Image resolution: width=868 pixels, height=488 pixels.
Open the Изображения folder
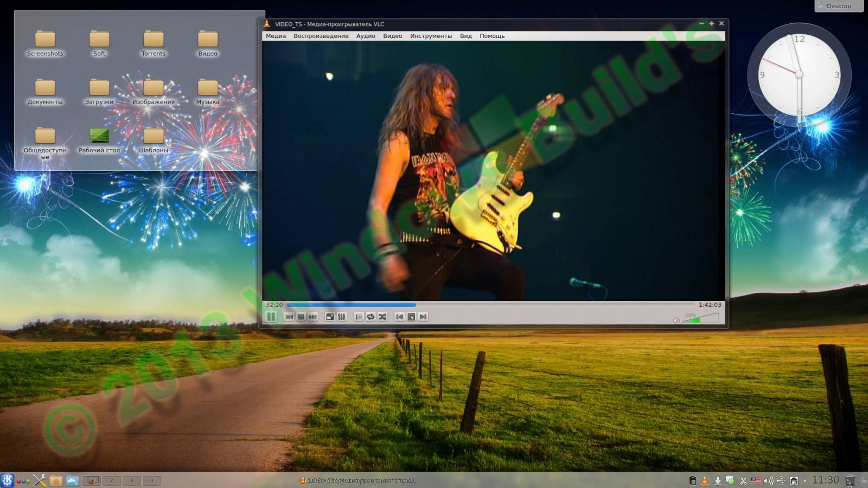pos(154,92)
